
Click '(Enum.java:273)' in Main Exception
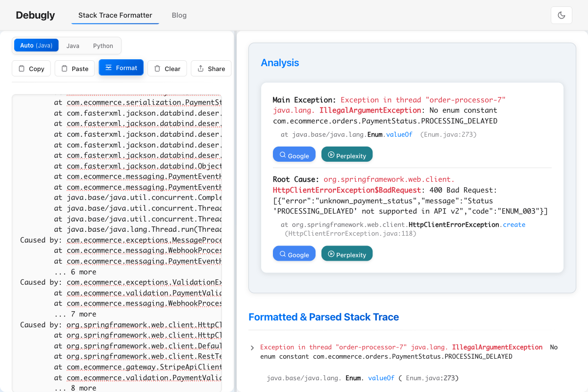click(x=448, y=134)
